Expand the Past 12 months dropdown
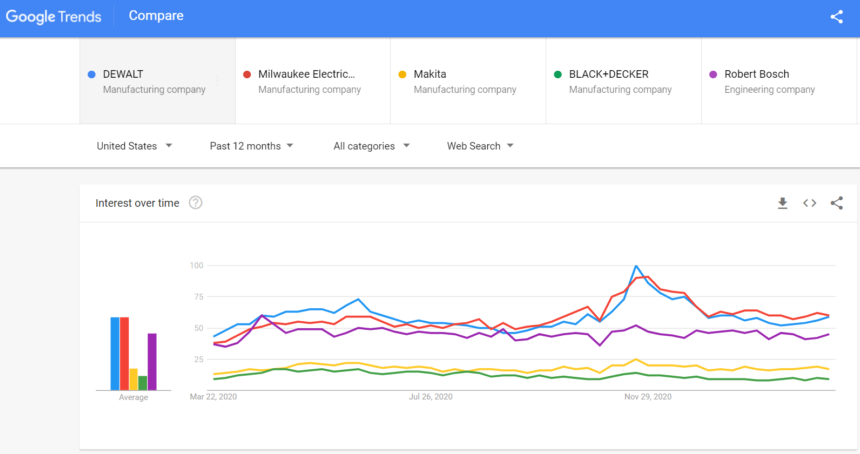This screenshot has height=454, width=860. (251, 146)
